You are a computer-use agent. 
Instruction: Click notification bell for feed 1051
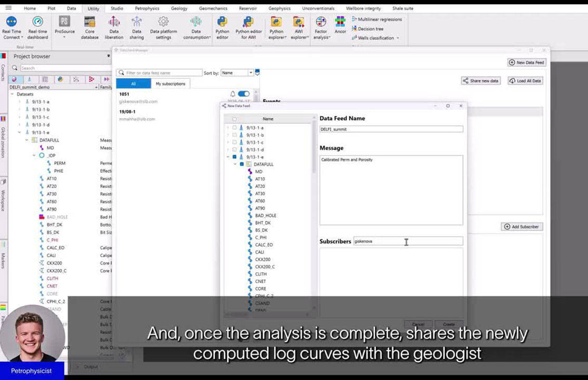(x=232, y=94)
